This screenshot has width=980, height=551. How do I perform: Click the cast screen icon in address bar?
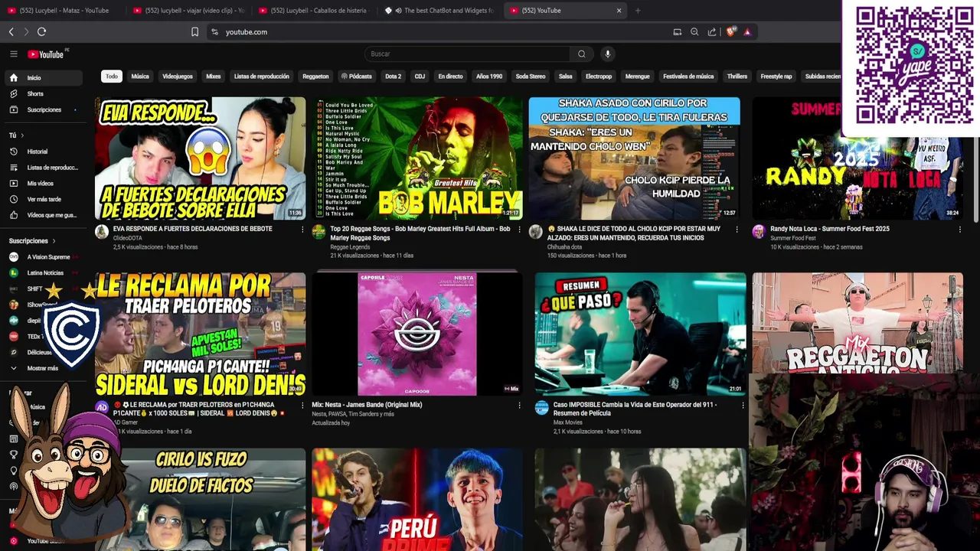(677, 31)
